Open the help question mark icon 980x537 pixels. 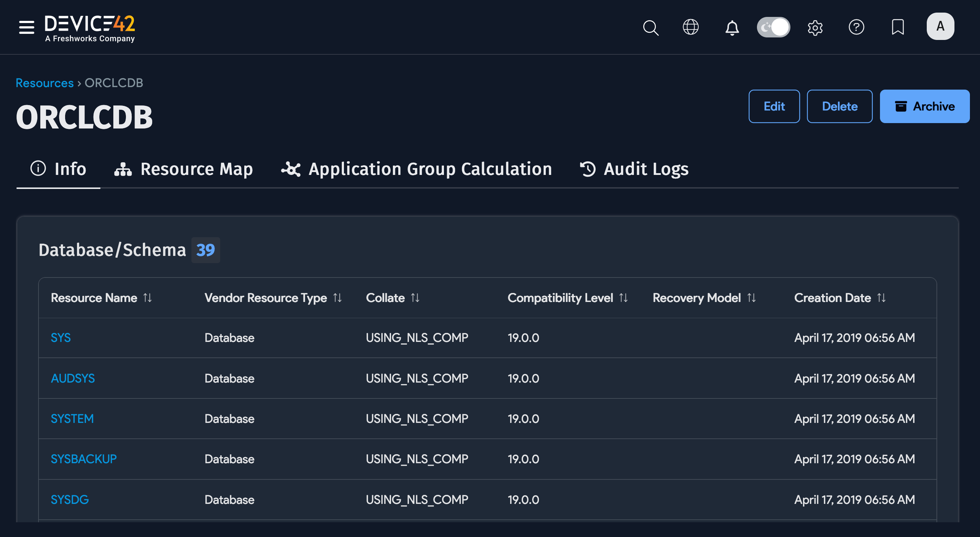tap(856, 27)
